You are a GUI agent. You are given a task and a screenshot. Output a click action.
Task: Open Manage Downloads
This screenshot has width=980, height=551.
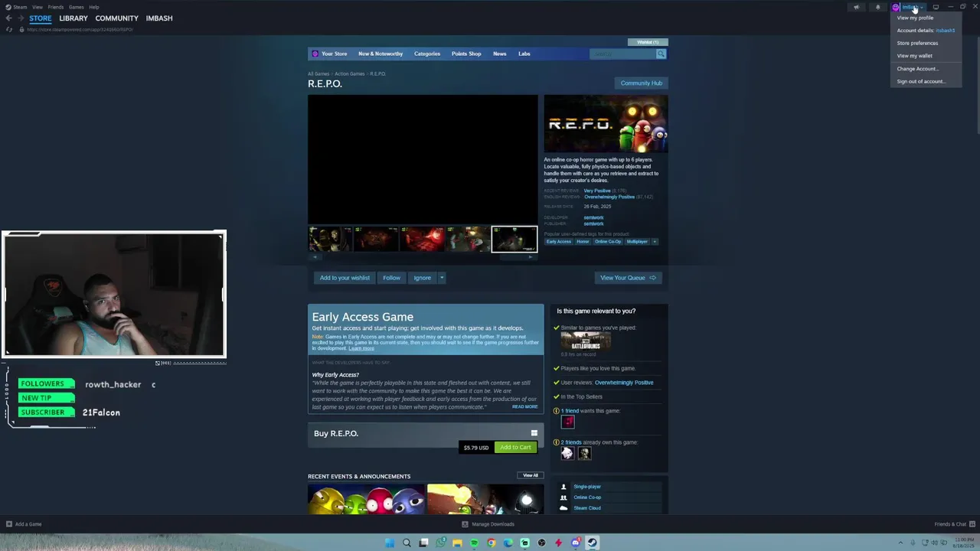(x=488, y=524)
